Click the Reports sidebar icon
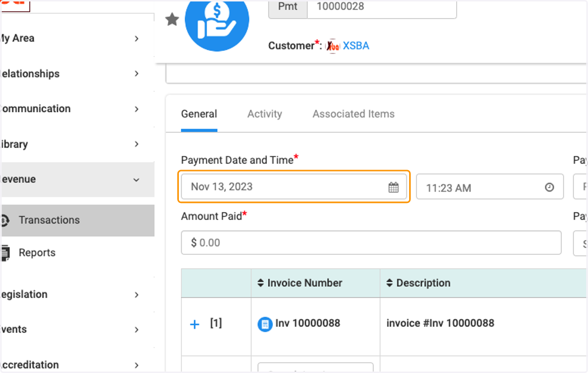The height and width of the screenshot is (373, 588). tap(5, 253)
